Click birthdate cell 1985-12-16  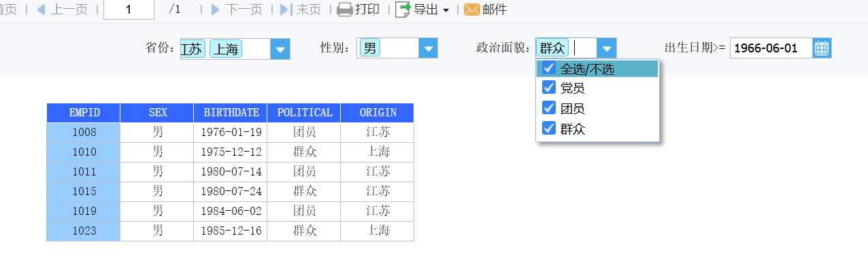point(231,231)
